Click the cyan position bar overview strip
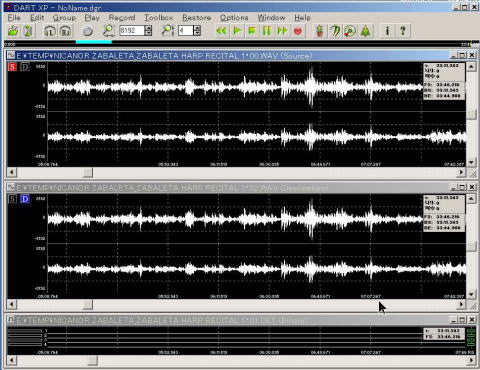The width and height of the screenshot is (480, 370). (x=94, y=42)
